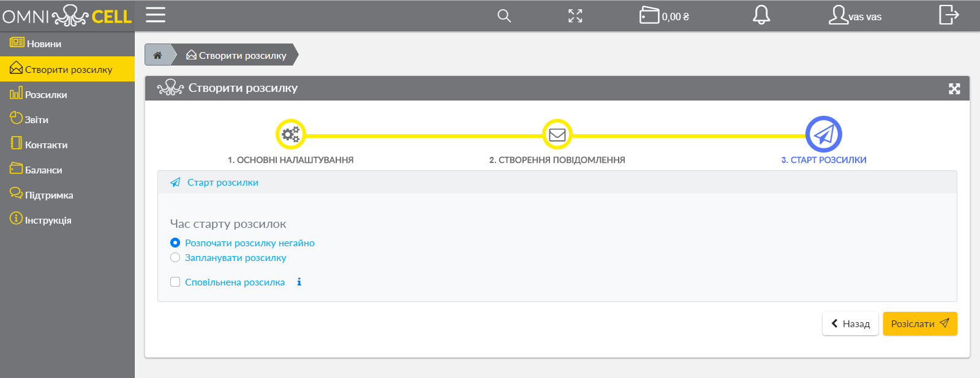
Task: Open the search magnifier icon
Action: [x=504, y=16]
